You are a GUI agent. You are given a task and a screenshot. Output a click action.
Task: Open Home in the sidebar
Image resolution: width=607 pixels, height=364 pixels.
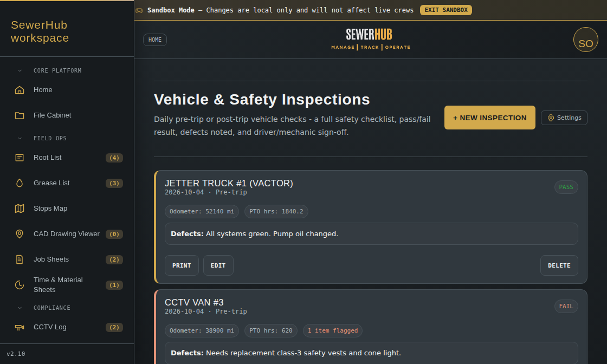click(x=67, y=90)
